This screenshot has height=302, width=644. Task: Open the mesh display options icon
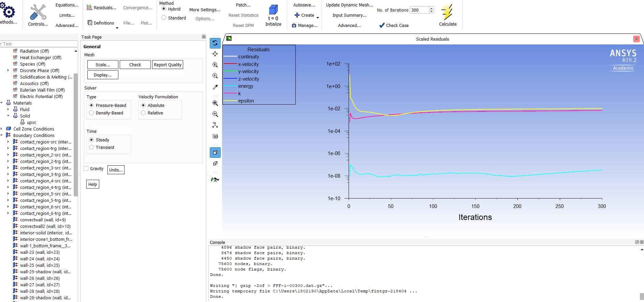click(x=215, y=179)
